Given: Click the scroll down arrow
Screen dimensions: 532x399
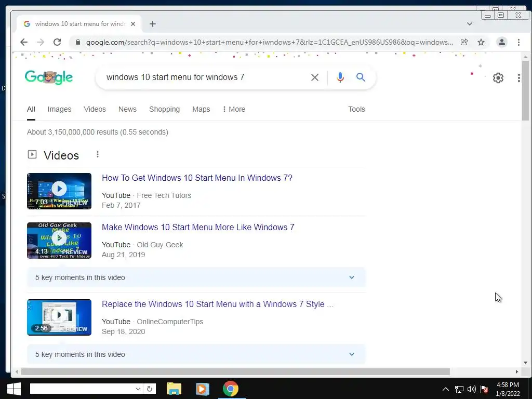Looking at the screenshot, I should click(x=526, y=362).
